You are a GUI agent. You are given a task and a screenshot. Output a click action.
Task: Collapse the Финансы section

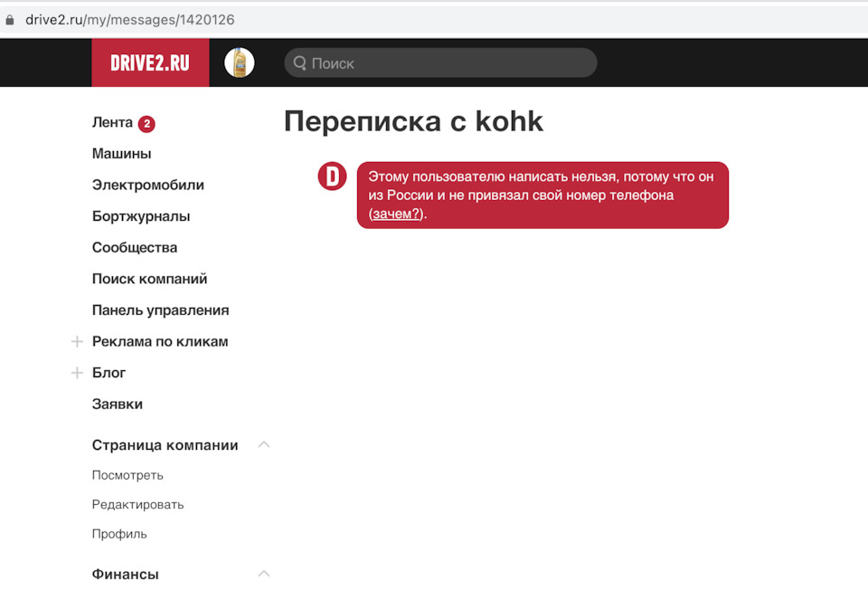264,574
